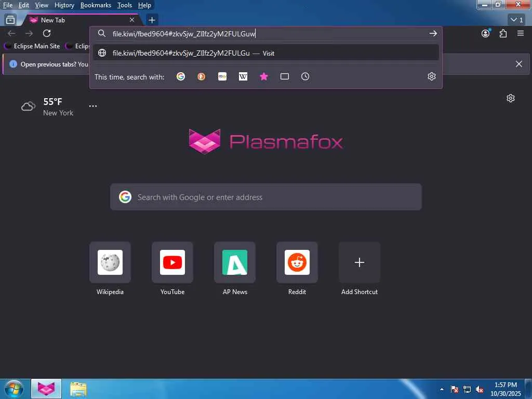Open the Edit menu

tap(23, 5)
